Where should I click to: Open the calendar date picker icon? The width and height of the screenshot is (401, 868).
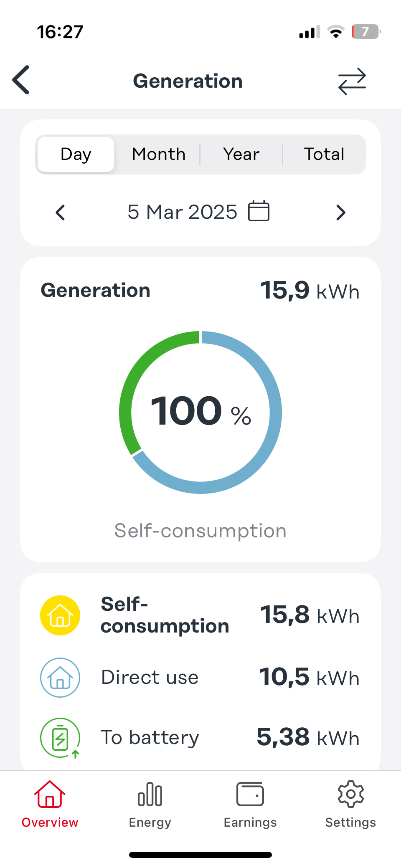point(259,211)
